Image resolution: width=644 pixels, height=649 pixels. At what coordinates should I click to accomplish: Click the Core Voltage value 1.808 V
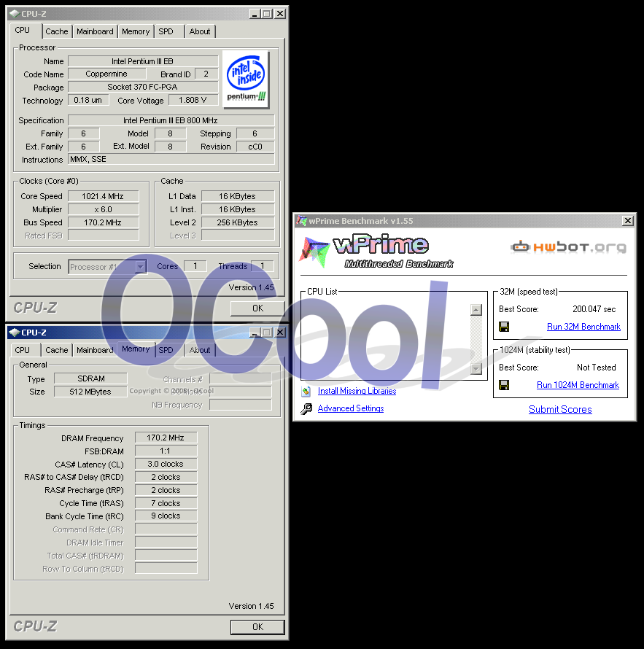tap(192, 100)
